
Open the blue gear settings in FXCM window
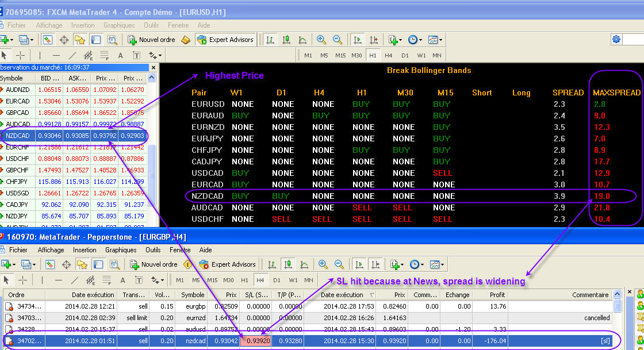click(616, 40)
